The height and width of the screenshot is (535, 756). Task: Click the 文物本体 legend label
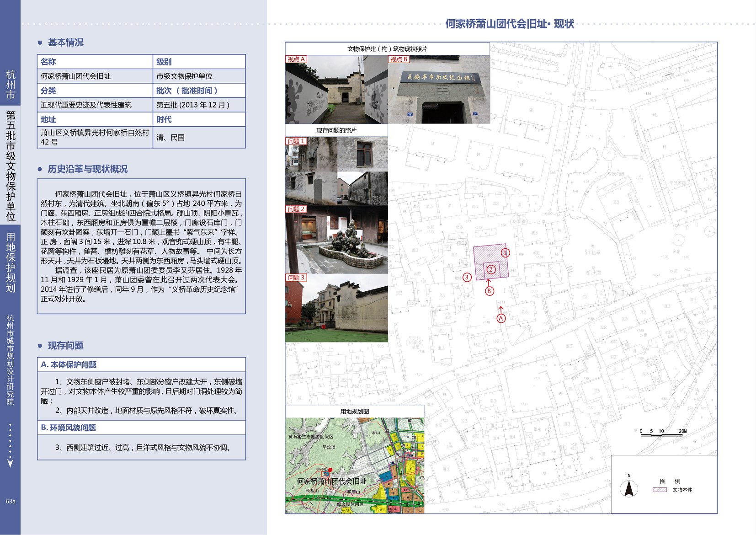pos(682,490)
